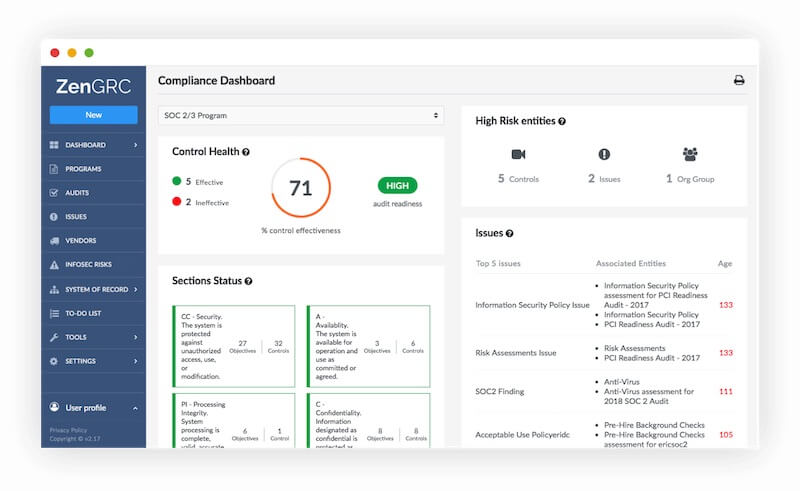
Task: Open the To-Do List item
Action: 83,313
